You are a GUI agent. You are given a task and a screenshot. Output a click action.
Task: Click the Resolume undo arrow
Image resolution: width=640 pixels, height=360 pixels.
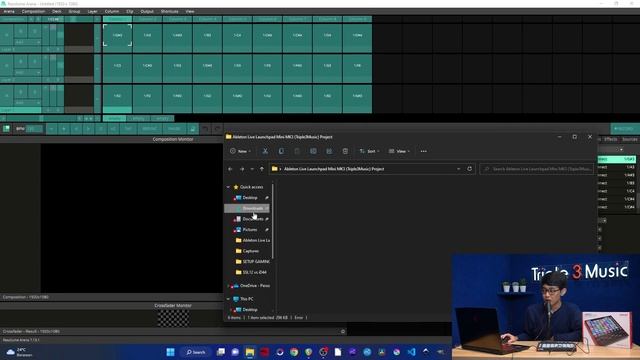click(205, 129)
